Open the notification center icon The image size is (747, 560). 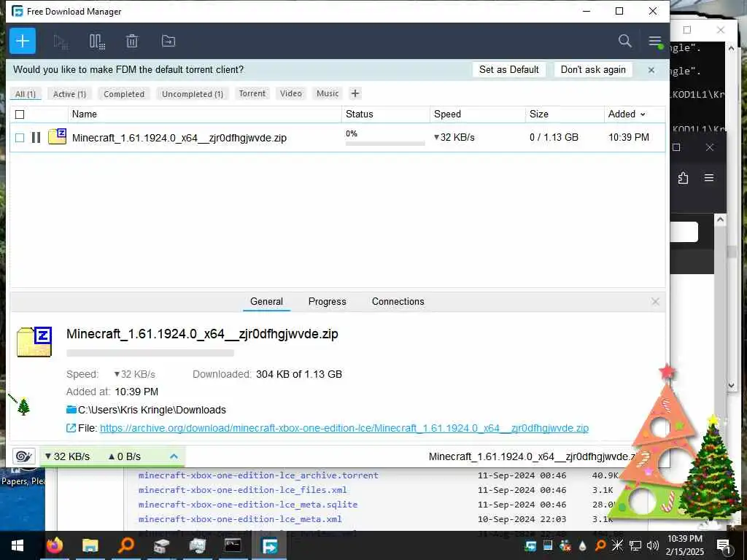[723, 545]
